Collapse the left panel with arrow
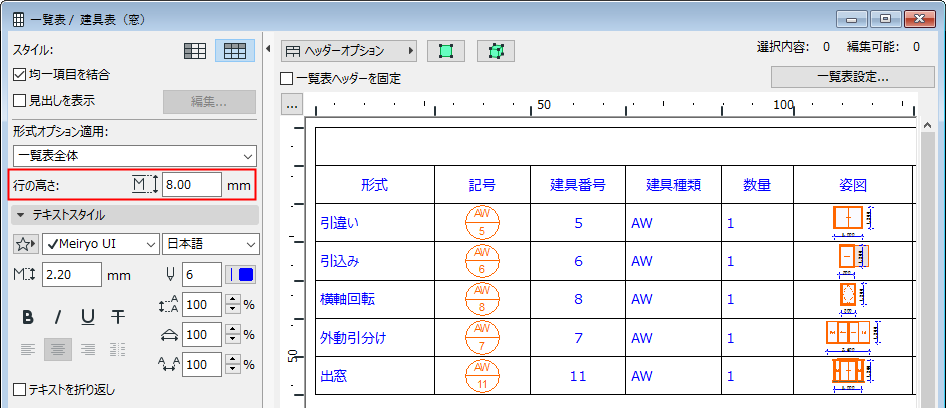This screenshot has height=408, width=946. 268,49
